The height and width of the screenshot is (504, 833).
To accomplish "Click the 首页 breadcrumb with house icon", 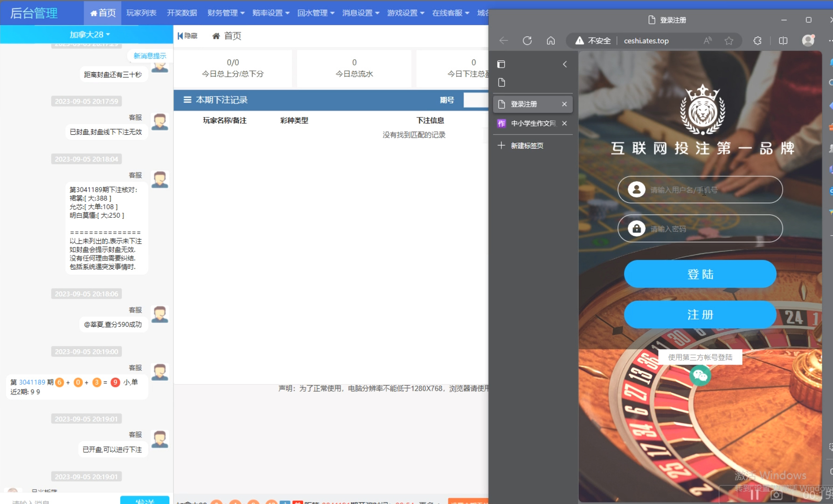I will click(227, 36).
